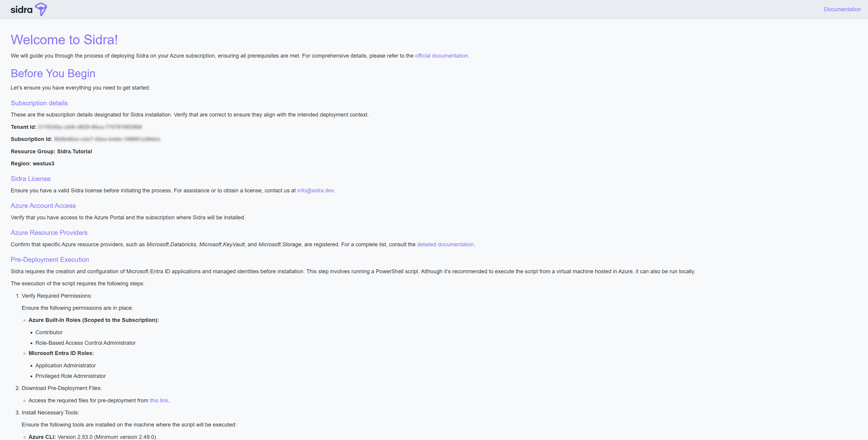Viewport: 868px width, 440px height.
Task: Click 'this link' for pre-deployment files
Action: pyautogui.click(x=159, y=400)
